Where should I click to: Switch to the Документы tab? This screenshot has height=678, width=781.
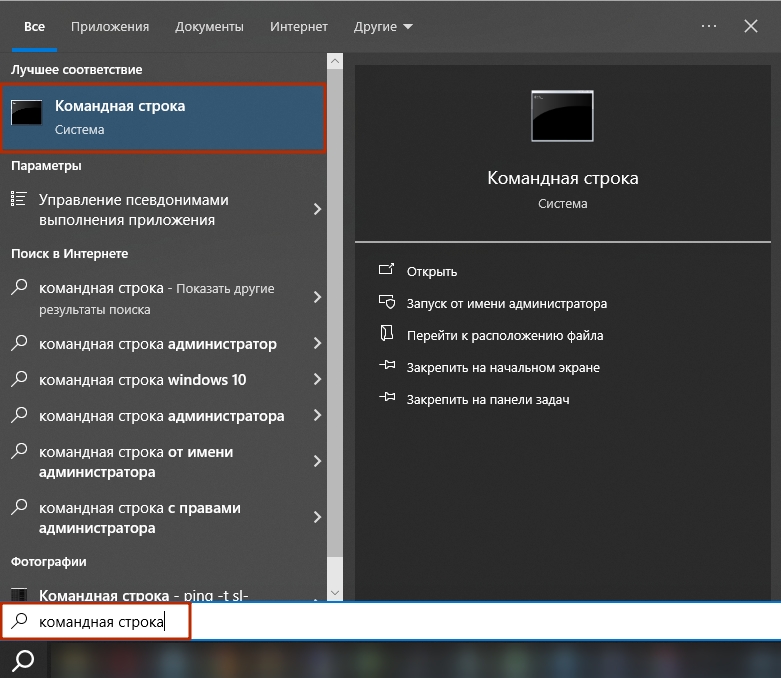(209, 27)
